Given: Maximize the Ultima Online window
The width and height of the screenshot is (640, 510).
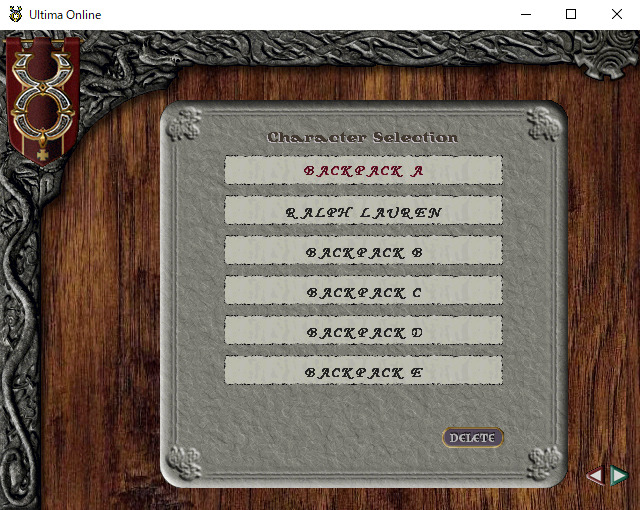Looking at the screenshot, I should coord(571,15).
